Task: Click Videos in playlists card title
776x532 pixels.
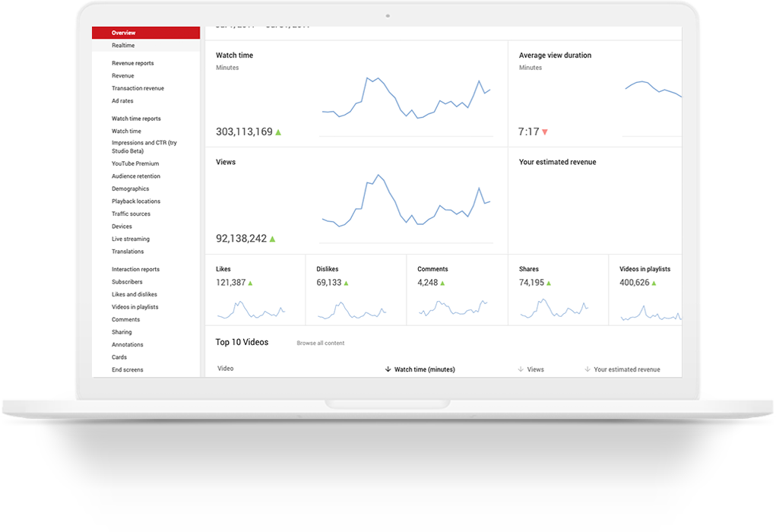Action: tap(645, 269)
